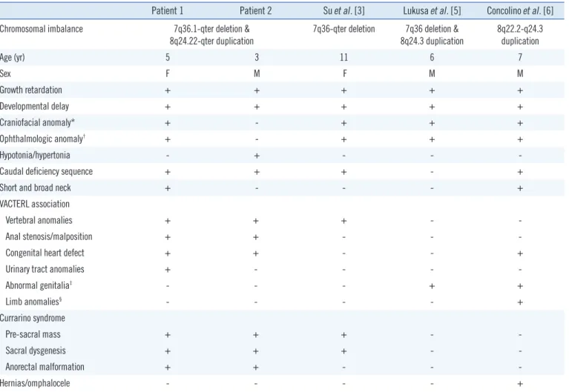Viewport: 569px width, 392px height.
Task: Click the '+' for Hypotonia/hypertonia in Patient 2
Action: point(257,156)
